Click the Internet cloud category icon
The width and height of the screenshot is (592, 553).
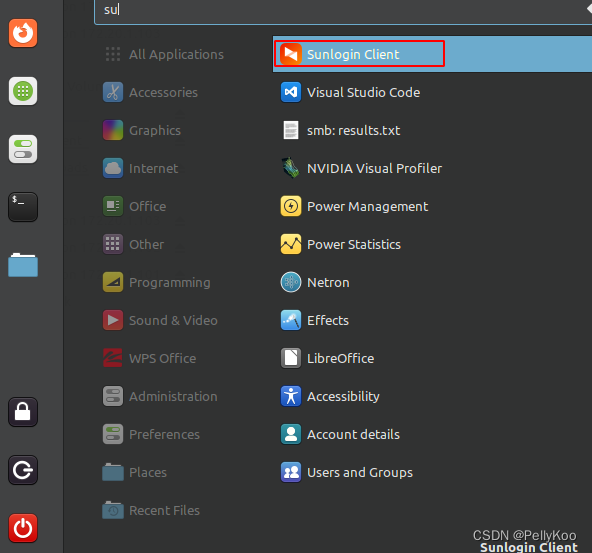(x=113, y=168)
